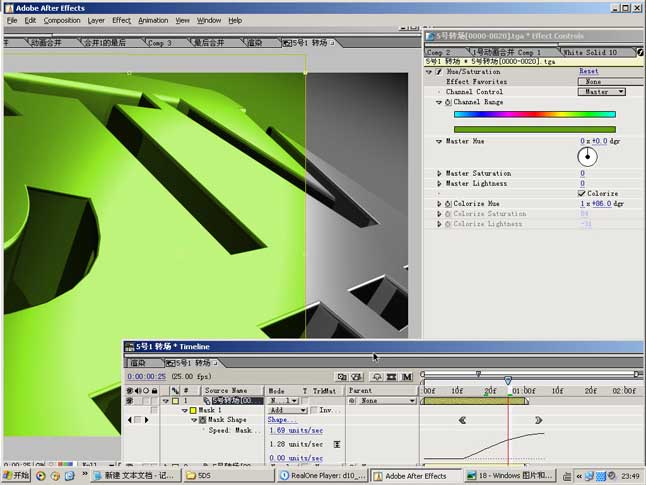Image resolution: width=646 pixels, height=485 pixels.
Task: Open the File menu
Action: click(12, 20)
